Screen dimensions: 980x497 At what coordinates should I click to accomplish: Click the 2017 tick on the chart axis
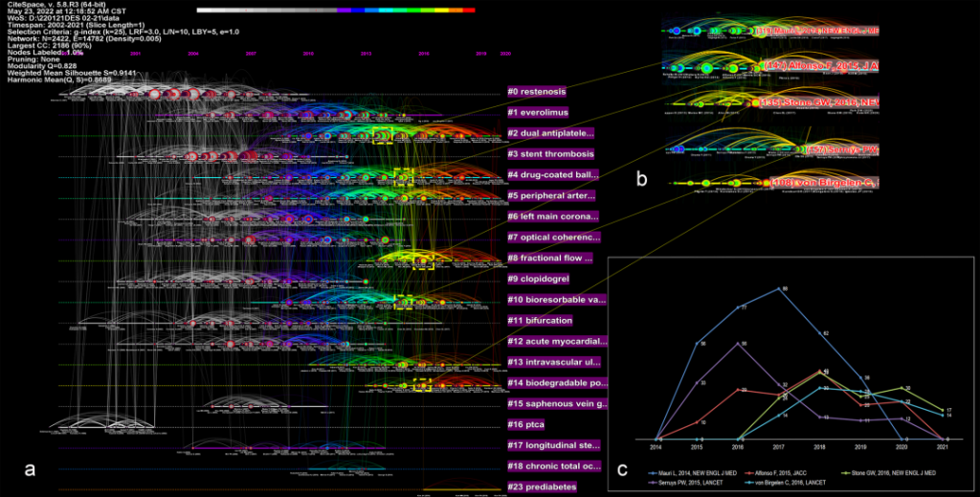click(783, 446)
